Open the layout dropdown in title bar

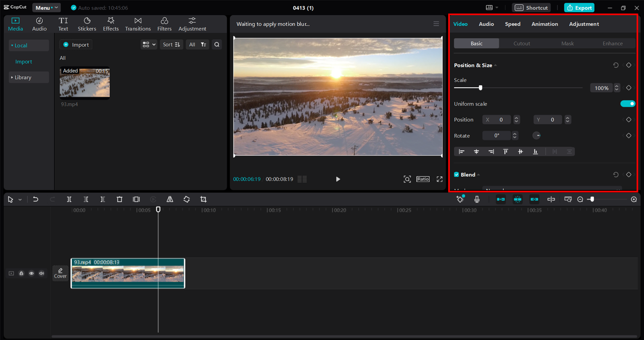492,8
